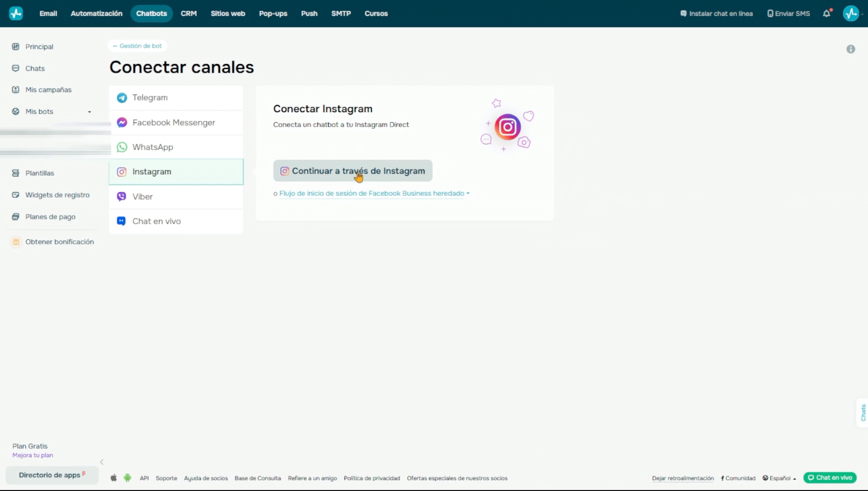Open the API footer link
The height and width of the screenshot is (491, 868).
144,479
